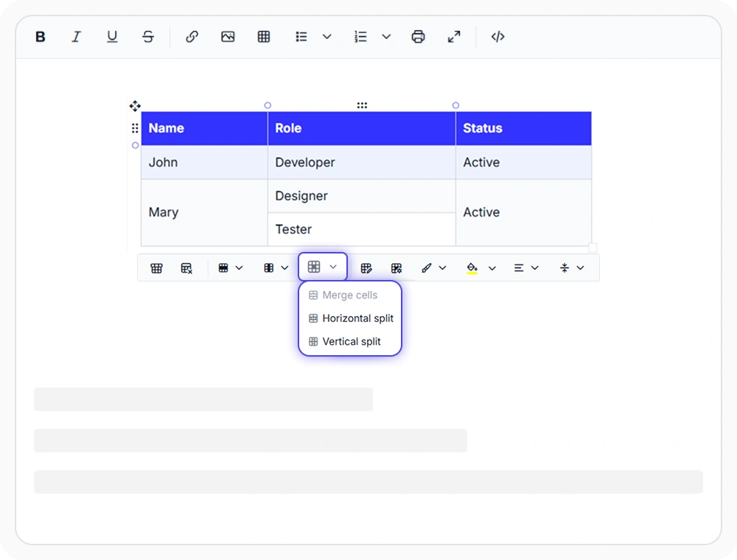Click table resize handle at bottom-right corner
The width and height of the screenshot is (737, 560).
(x=593, y=247)
